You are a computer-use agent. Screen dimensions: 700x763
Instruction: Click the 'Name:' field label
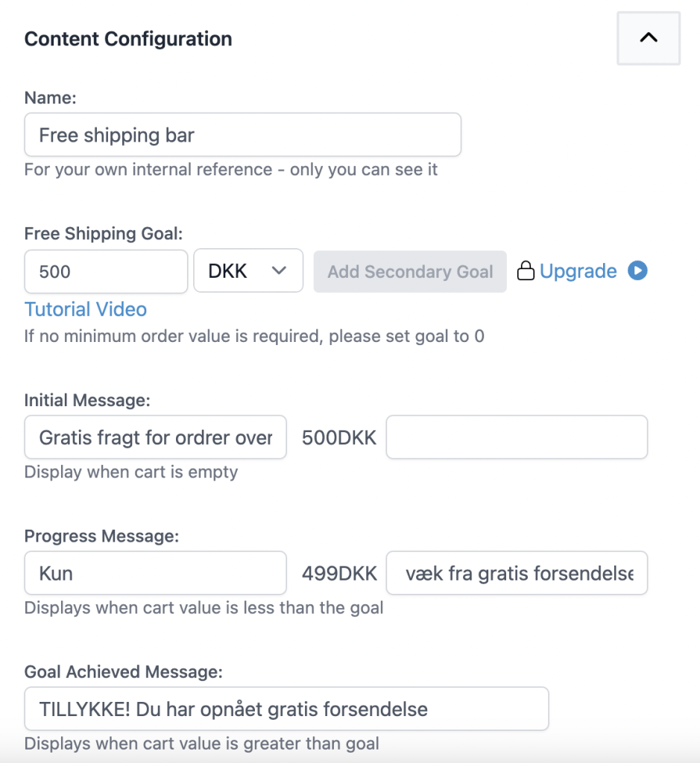[50, 98]
